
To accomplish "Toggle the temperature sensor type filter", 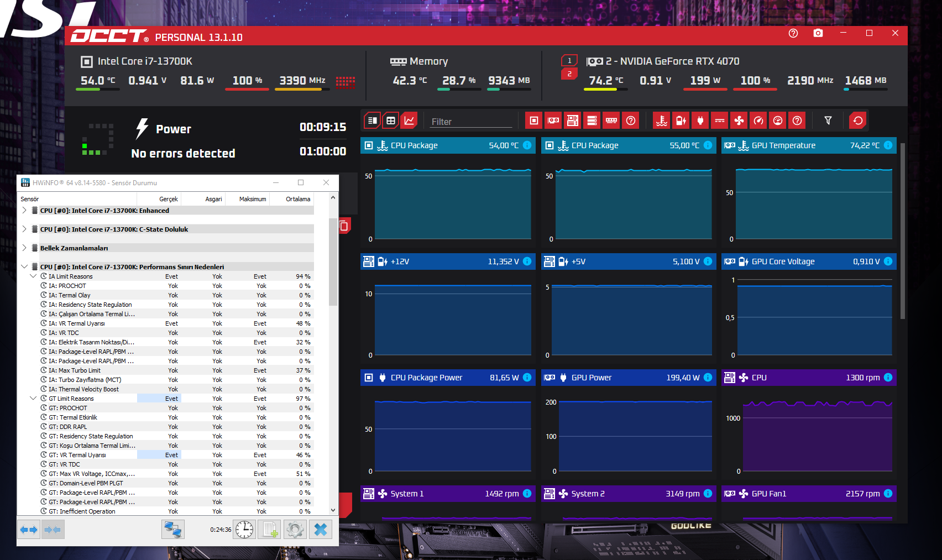I will (662, 121).
